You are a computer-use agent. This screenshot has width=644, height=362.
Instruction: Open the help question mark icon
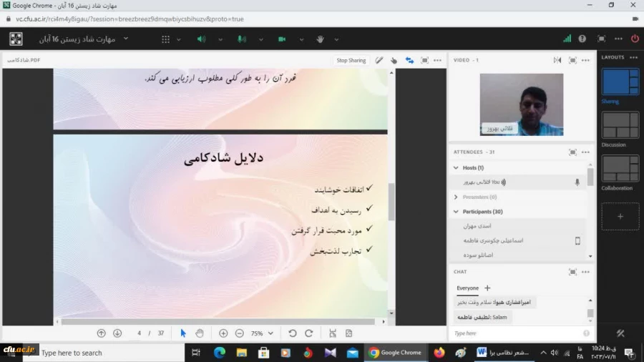582,39
